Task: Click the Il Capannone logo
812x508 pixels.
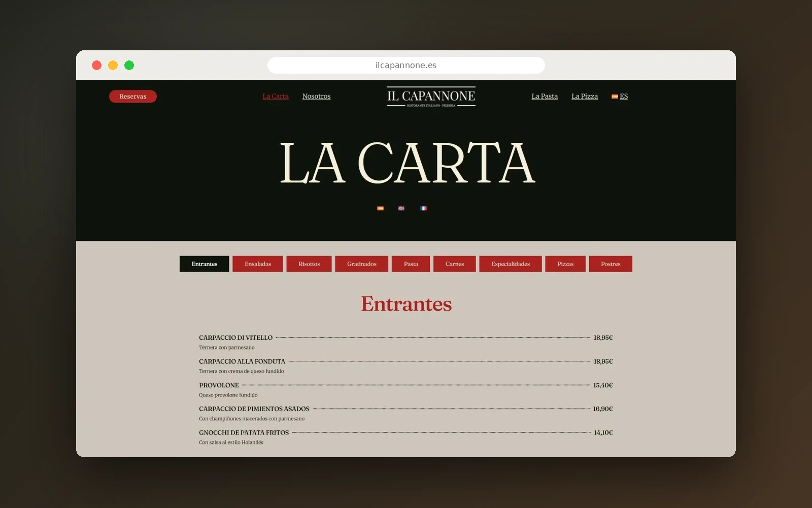Action: [x=431, y=97]
